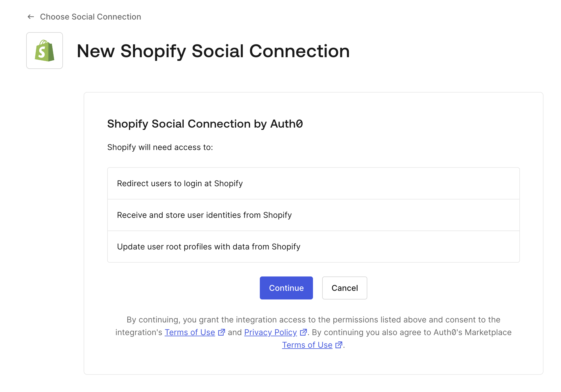Image resolution: width=561 pixels, height=392 pixels.
Task: Cancel the Shopify connection setup
Action: (x=345, y=288)
